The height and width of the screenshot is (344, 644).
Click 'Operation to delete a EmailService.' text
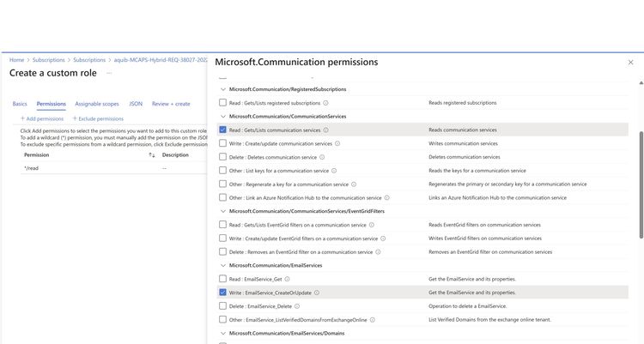[x=468, y=306]
